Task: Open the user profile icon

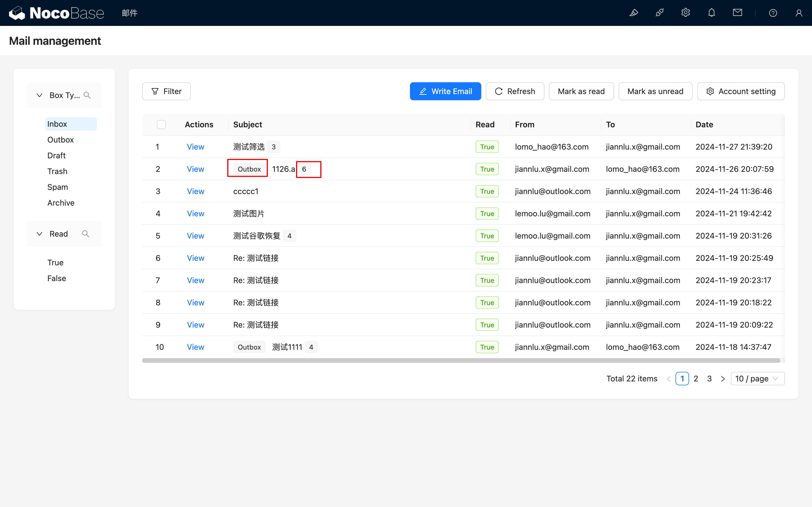Action: (x=798, y=13)
